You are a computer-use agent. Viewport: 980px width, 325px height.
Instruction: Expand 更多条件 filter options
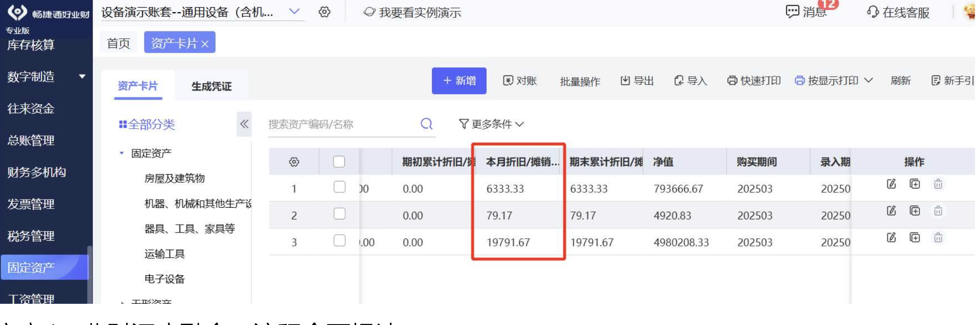pos(491,124)
